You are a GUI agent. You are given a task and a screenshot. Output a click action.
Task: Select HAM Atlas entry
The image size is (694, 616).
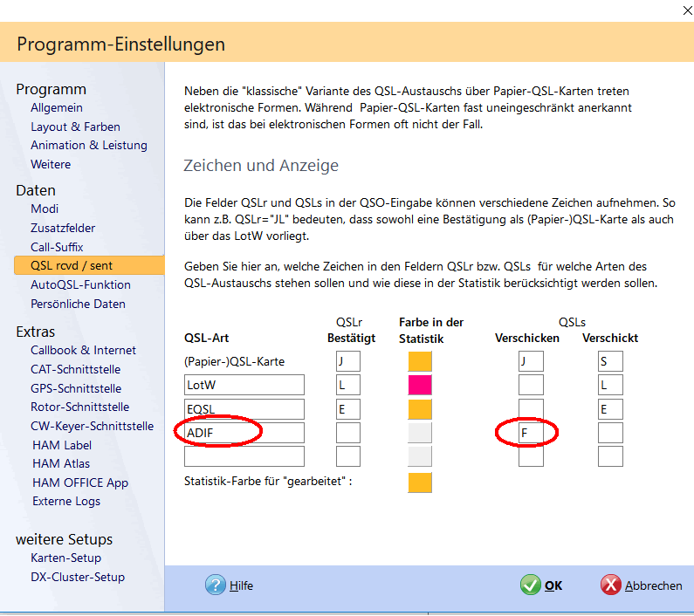point(61,463)
